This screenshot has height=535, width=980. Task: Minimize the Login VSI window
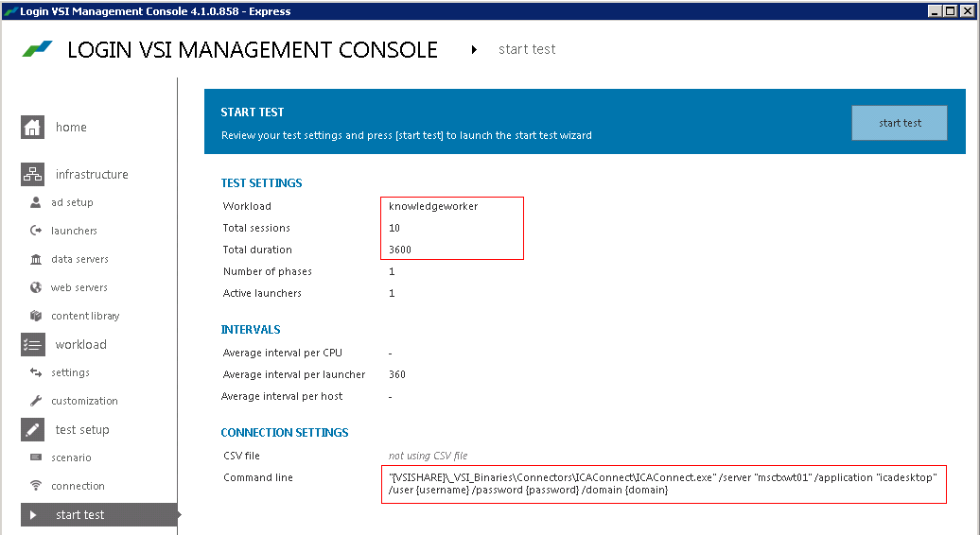(x=935, y=10)
